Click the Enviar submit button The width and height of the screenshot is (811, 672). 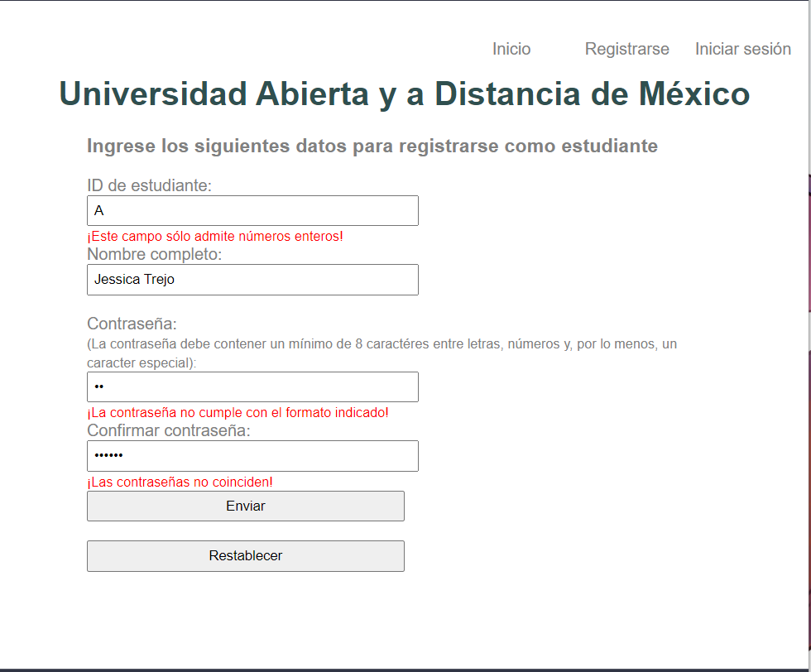[x=245, y=506]
